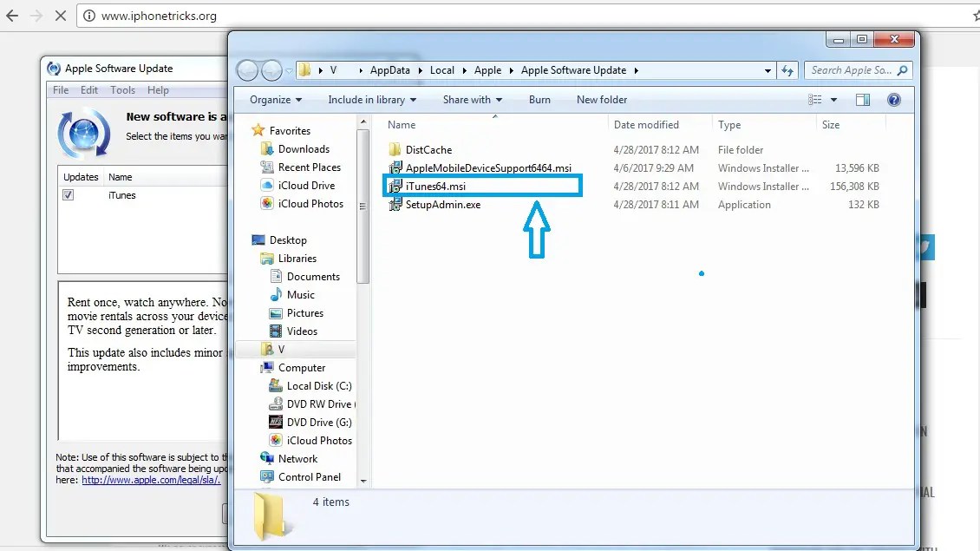
Task: Click the iCloud Photos item under Computer
Action: coord(319,440)
